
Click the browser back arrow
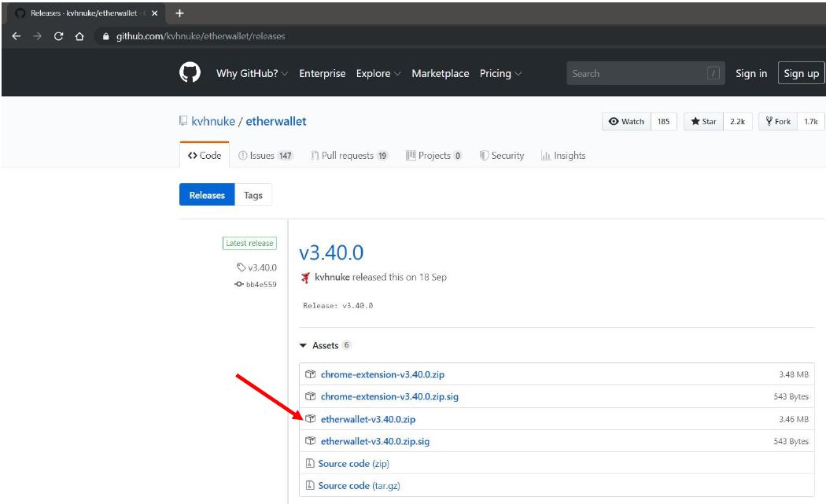point(17,36)
